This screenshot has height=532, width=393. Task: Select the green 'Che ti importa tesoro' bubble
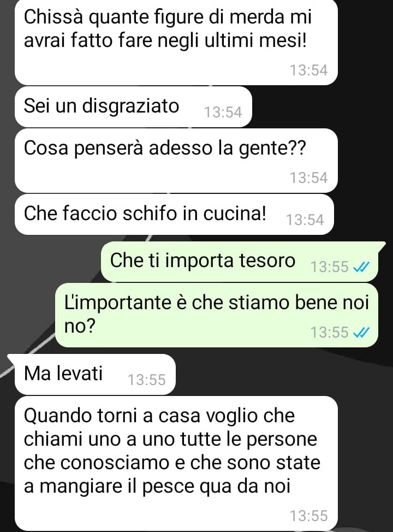point(242,262)
